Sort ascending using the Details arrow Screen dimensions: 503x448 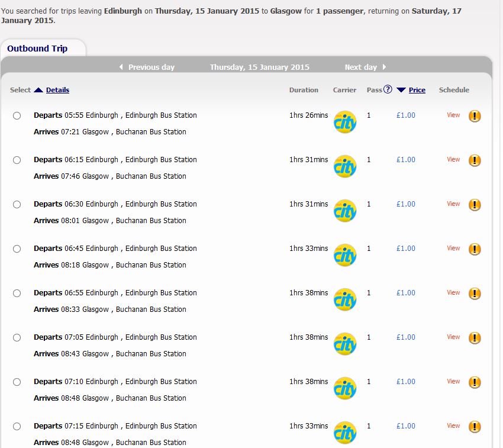38,90
